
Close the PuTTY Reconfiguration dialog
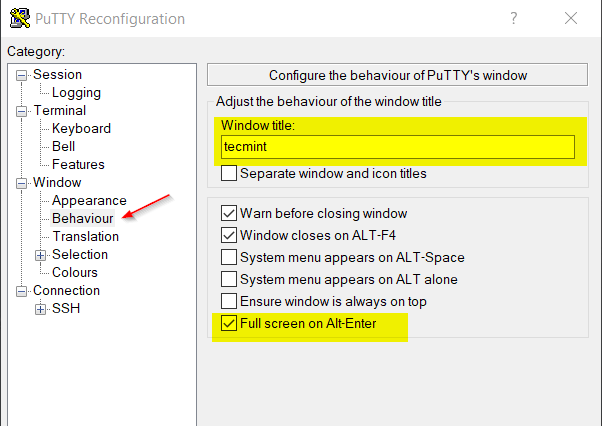[x=571, y=18]
